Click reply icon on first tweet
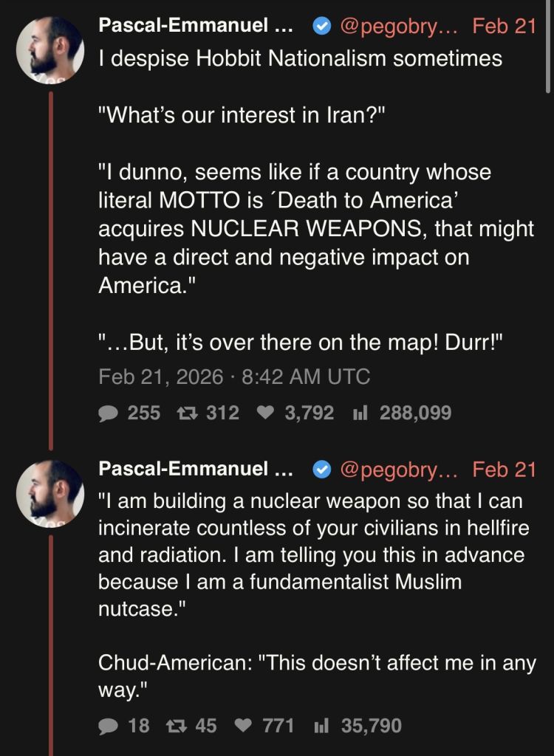Screen dimensions: 554x756 pyautogui.click(x=109, y=413)
